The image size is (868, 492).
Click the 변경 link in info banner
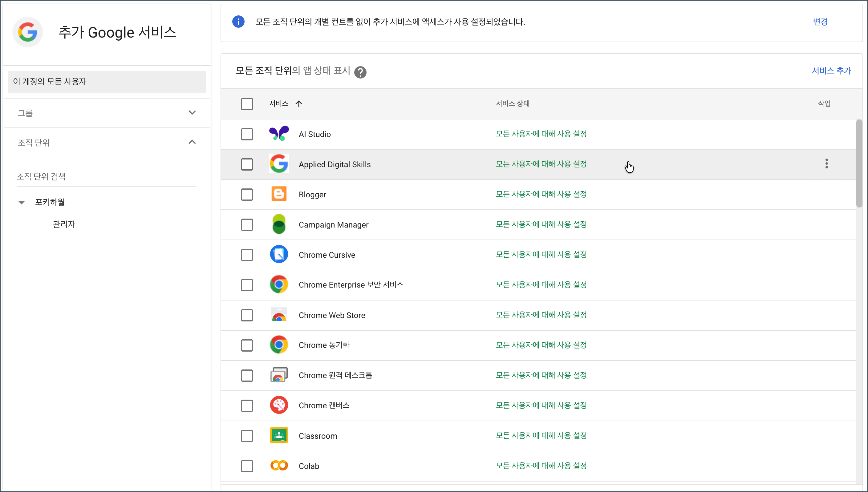(820, 22)
